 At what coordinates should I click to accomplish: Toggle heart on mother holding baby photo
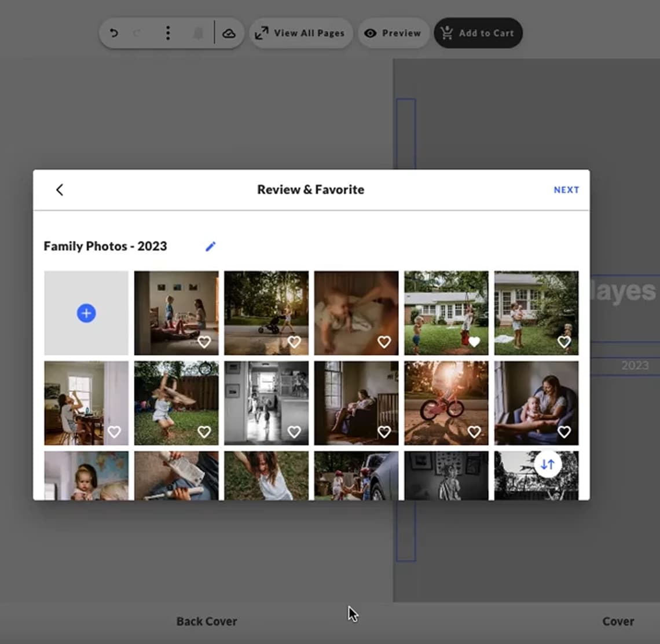564,432
